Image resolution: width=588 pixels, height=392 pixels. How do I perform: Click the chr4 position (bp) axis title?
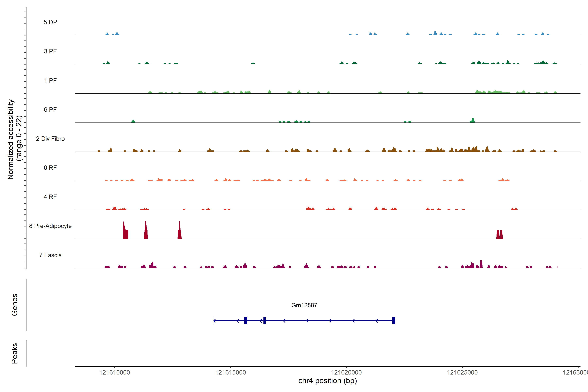(x=327, y=381)
